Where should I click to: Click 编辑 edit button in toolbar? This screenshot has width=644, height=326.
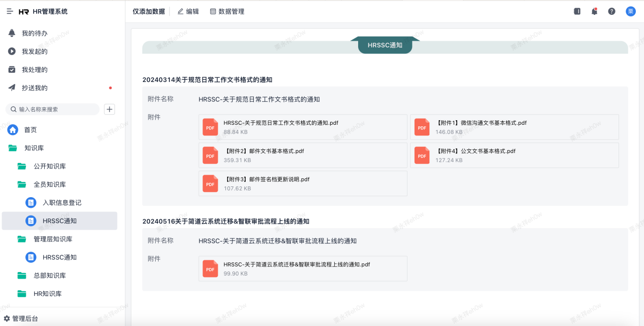coord(188,11)
